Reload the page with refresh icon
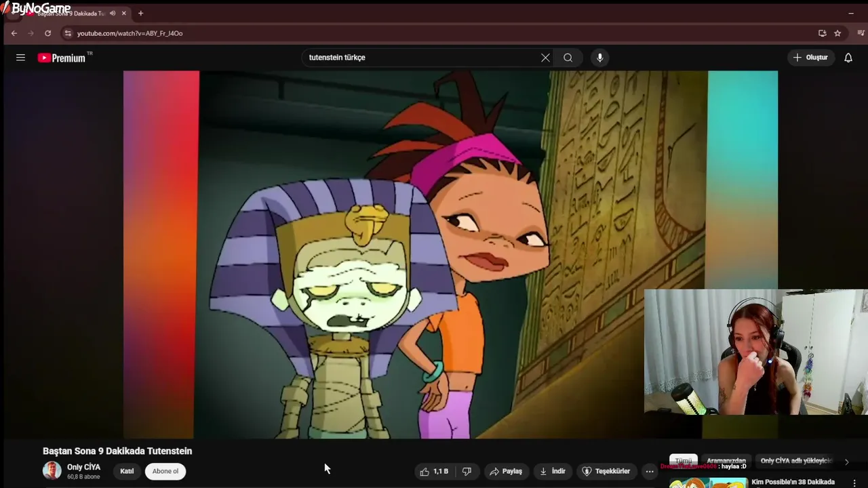 [x=47, y=33]
